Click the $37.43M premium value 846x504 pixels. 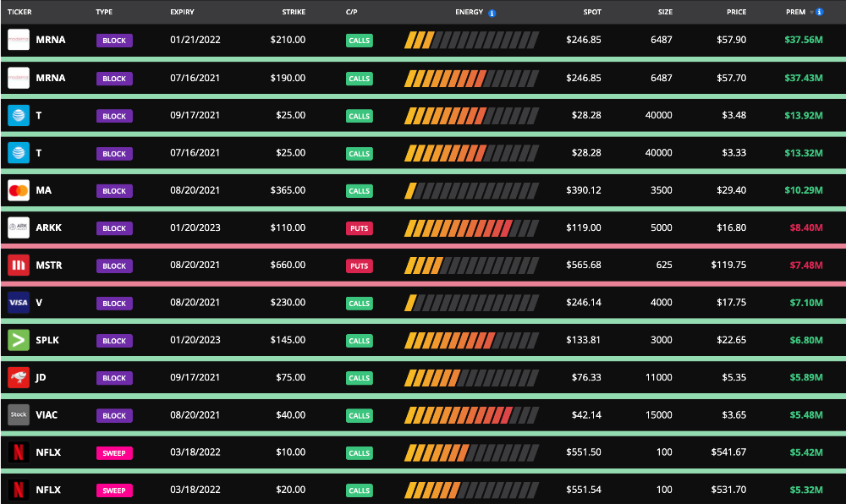click(x=804, y=78)
